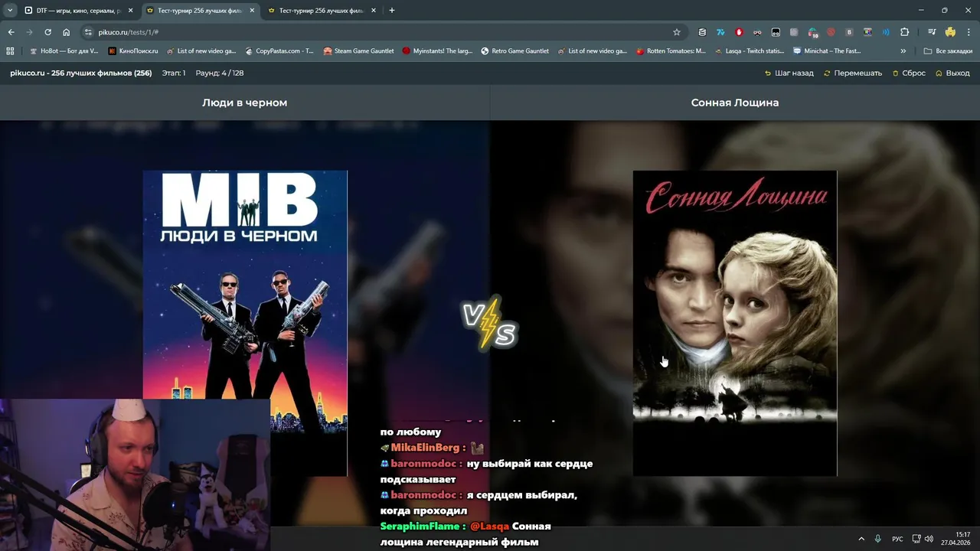Screen dimensions: 980x551
Task: Open the blue sound waves extension
Action: [x=886, y=32]
